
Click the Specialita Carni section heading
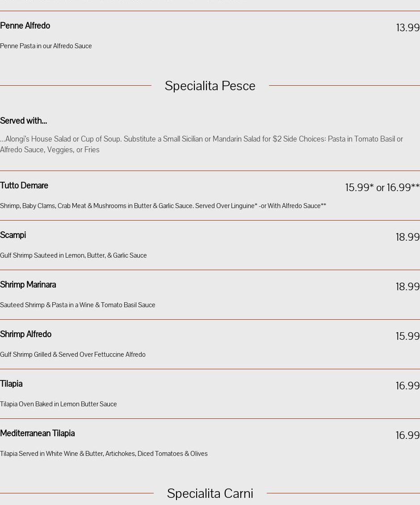[210, 493]
